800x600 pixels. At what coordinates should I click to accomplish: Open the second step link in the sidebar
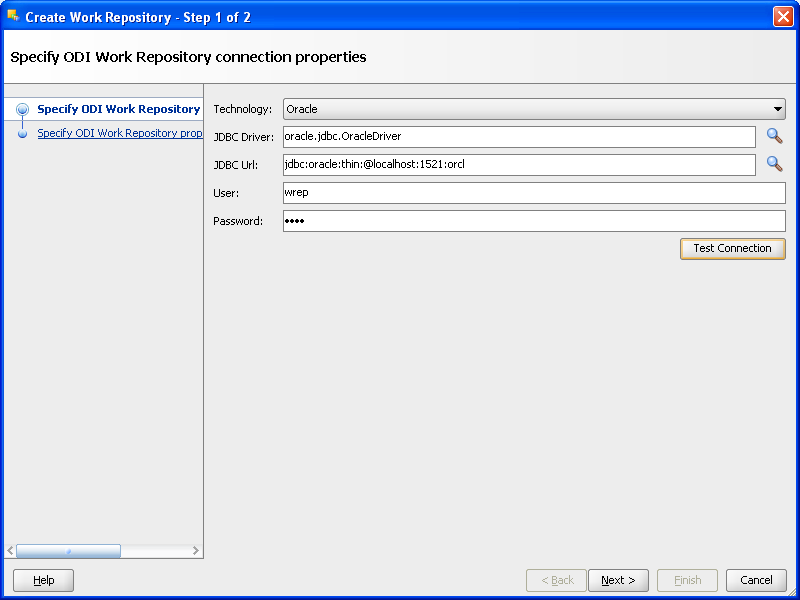[x=120, y=133]
